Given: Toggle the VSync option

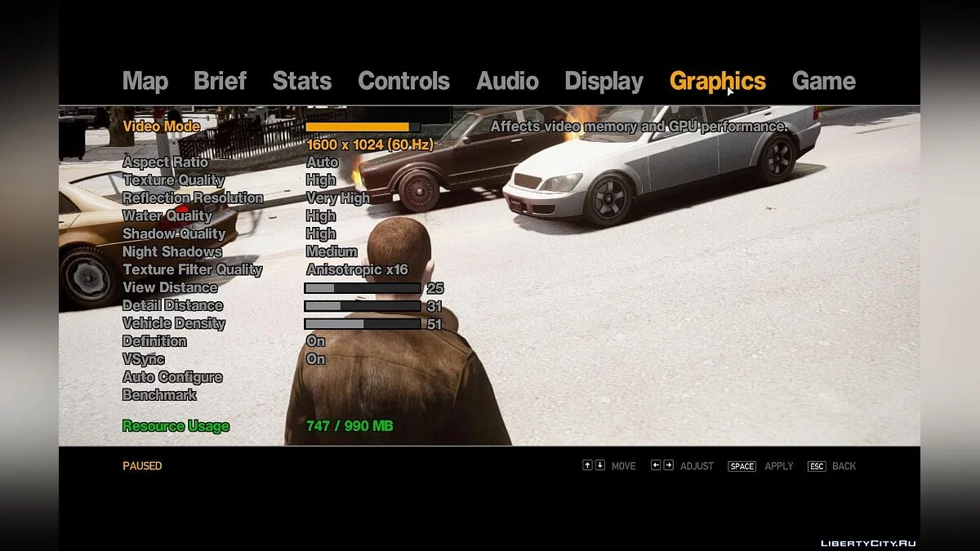Looking at the screenshot, I should [x=315, y=359].
